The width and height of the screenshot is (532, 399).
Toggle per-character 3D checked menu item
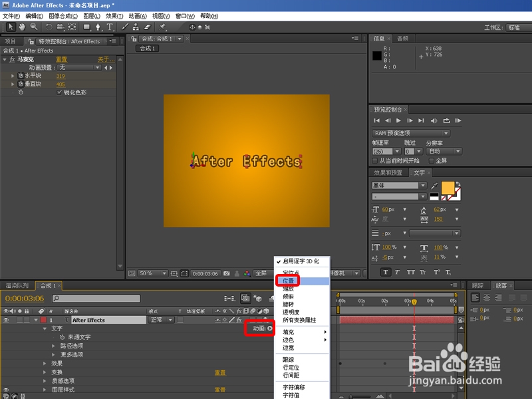point(302,261)
